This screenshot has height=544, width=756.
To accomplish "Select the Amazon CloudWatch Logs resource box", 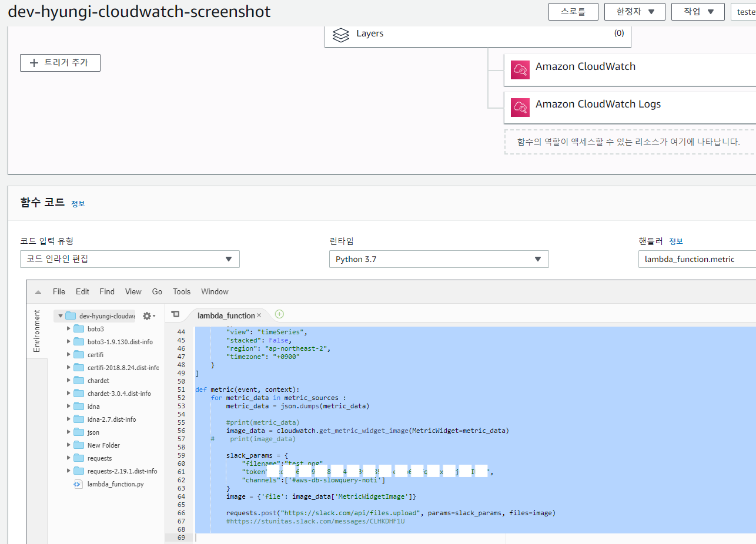I will click(630, 107).
